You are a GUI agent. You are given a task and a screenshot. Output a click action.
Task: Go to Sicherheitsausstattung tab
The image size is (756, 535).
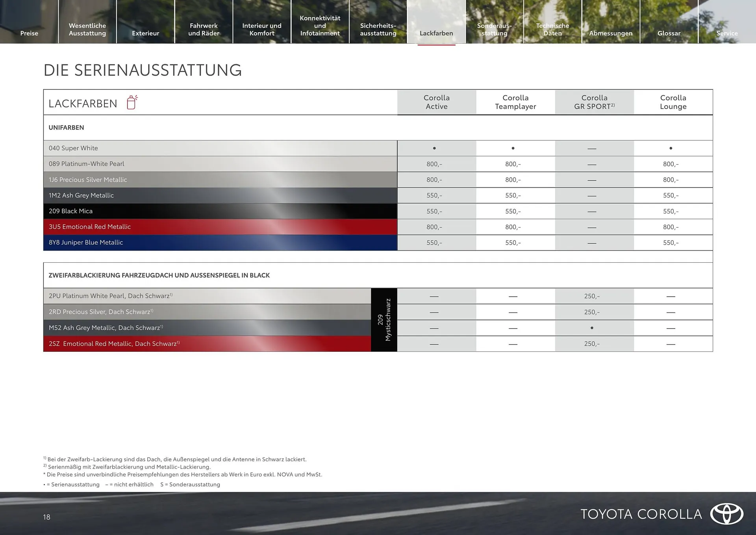click(x=378, y=30)
